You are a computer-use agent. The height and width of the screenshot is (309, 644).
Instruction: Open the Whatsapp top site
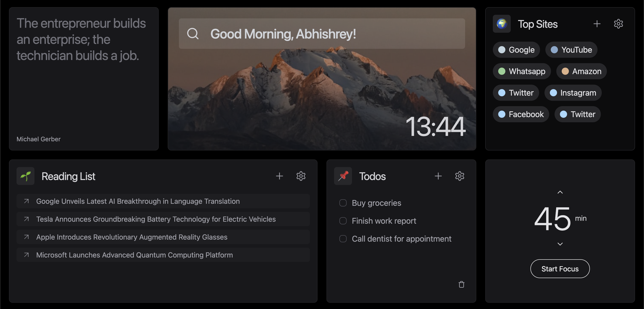coord(521,71)
